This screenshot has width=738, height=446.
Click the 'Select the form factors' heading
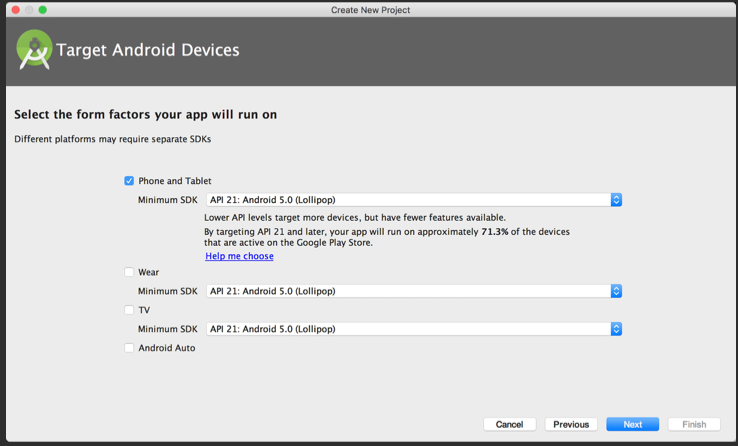click(x=145, y=115)
